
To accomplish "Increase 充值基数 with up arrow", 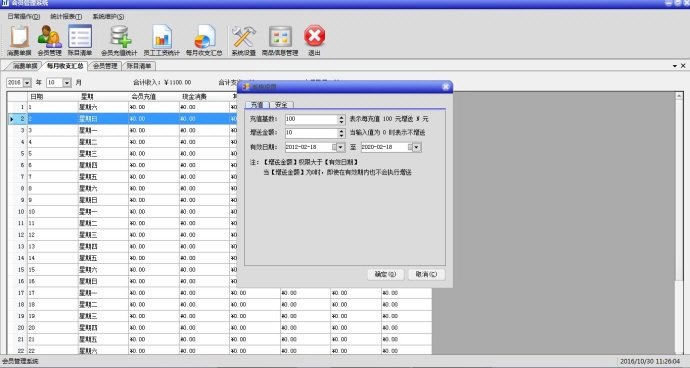I will 341,117.
